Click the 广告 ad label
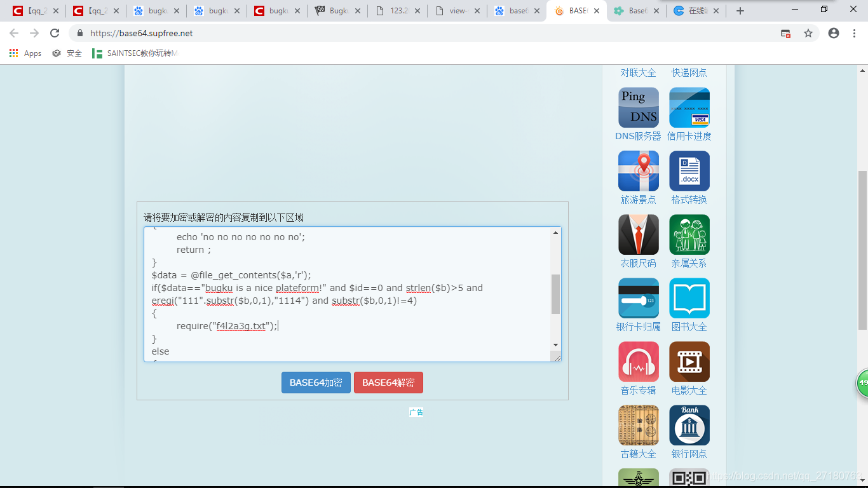 [416, 412]
